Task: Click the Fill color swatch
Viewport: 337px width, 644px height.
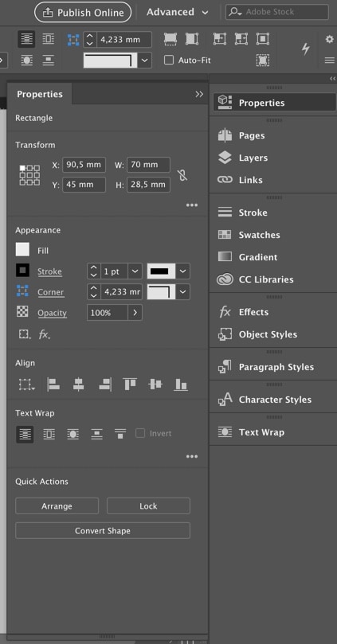Action: click(x=22, y=250)
